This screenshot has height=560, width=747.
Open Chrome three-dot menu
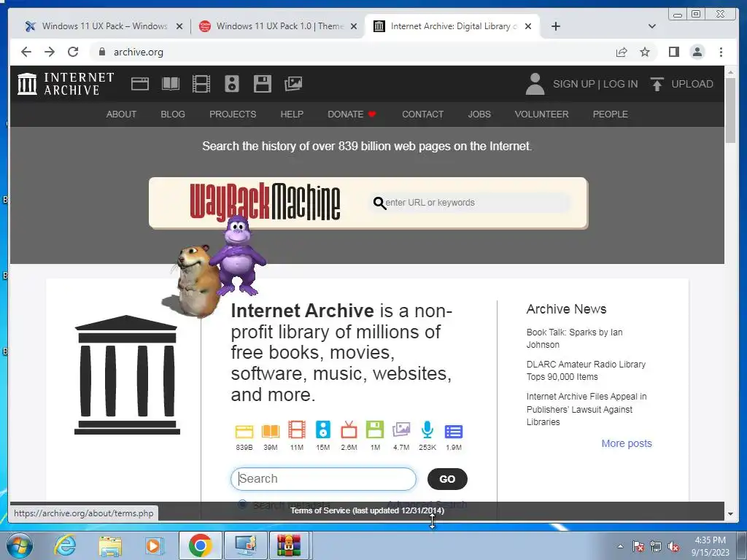point(721,52)
